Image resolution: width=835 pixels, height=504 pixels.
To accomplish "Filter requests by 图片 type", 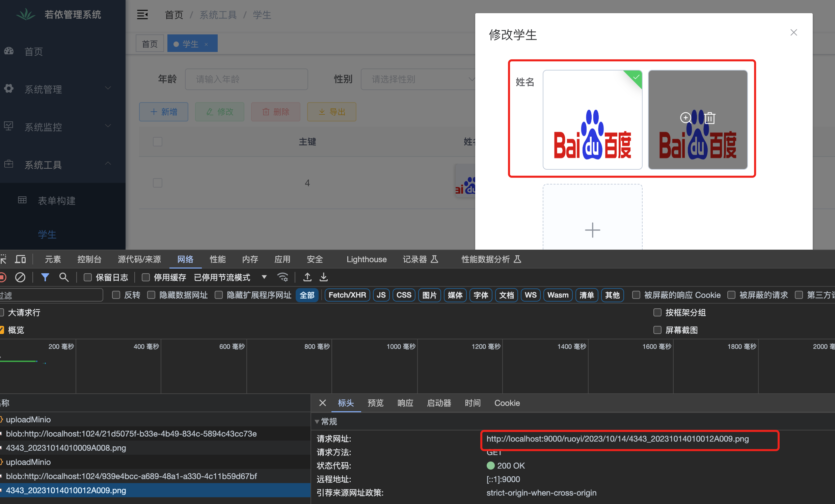I will [x=429, y=295].
